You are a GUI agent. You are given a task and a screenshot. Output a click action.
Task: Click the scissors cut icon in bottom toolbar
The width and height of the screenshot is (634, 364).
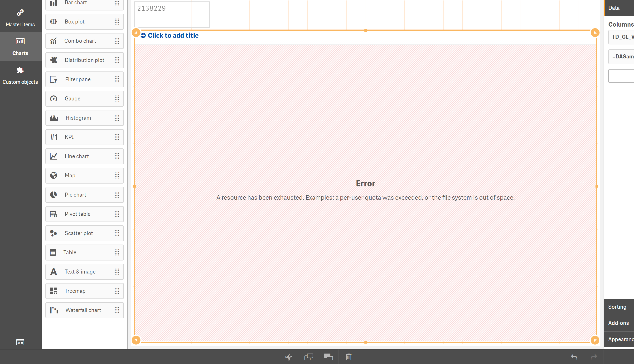[x=288, y=357]
